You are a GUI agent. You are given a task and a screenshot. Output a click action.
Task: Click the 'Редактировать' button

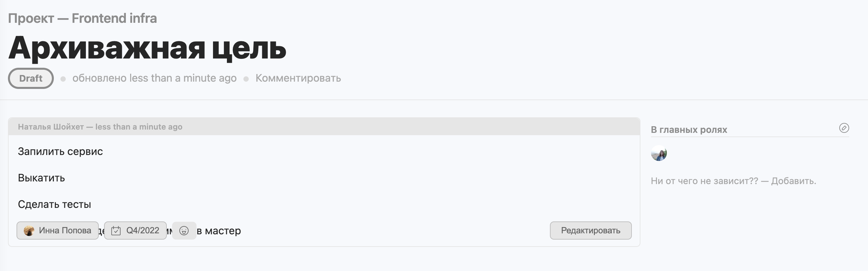click(x=590, y=231)
